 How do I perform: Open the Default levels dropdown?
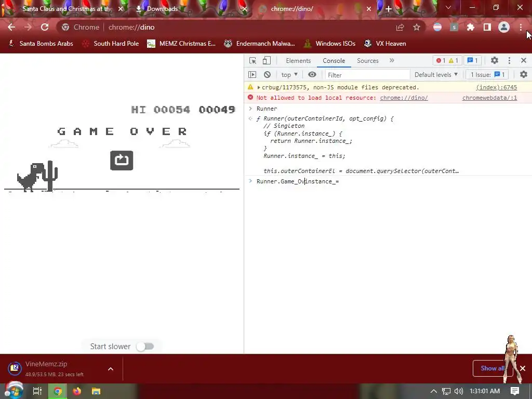coord(436,75)
